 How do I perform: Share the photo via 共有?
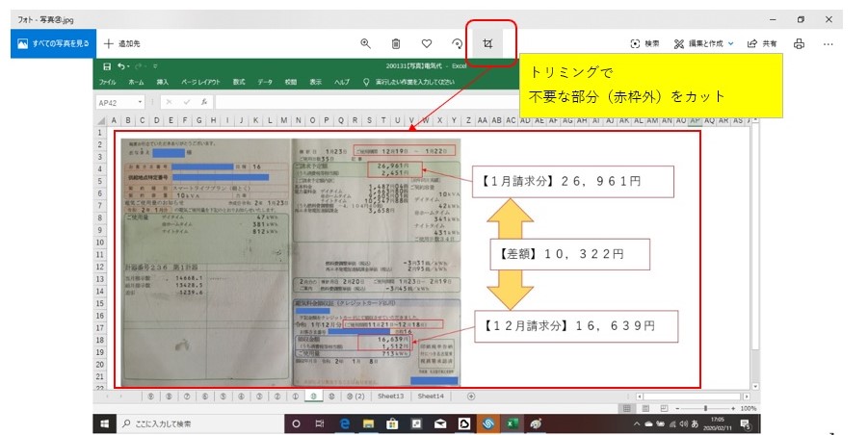pyautogui.click(x=762, y=43)
